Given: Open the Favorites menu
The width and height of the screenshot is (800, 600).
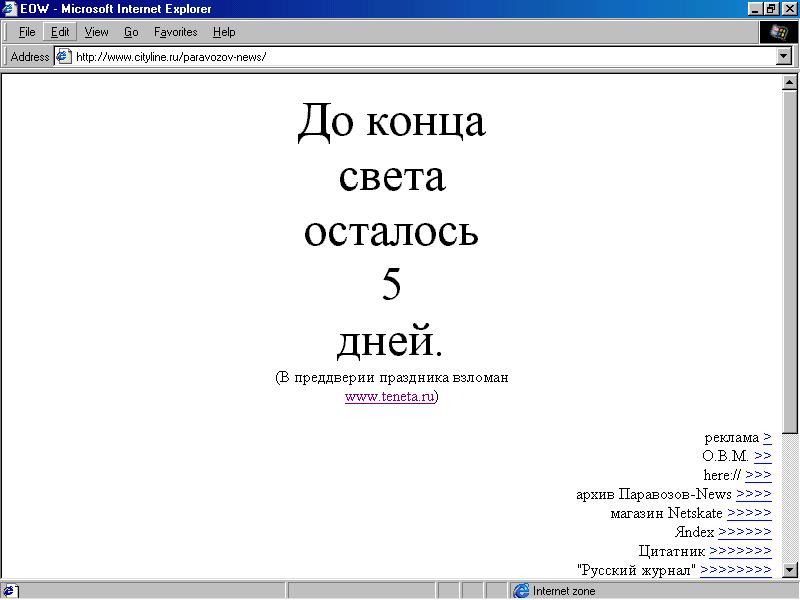Looking at the screenshot, I should click(176, 32).
